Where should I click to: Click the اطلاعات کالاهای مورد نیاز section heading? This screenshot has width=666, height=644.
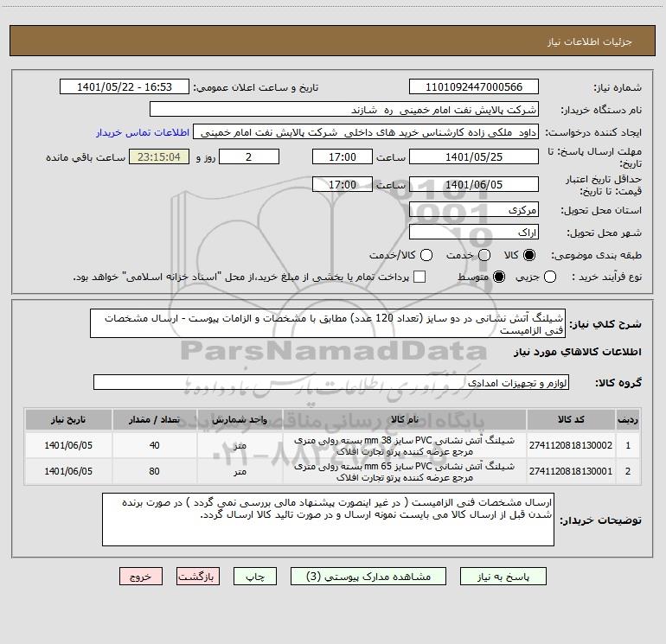pos(578,352)
